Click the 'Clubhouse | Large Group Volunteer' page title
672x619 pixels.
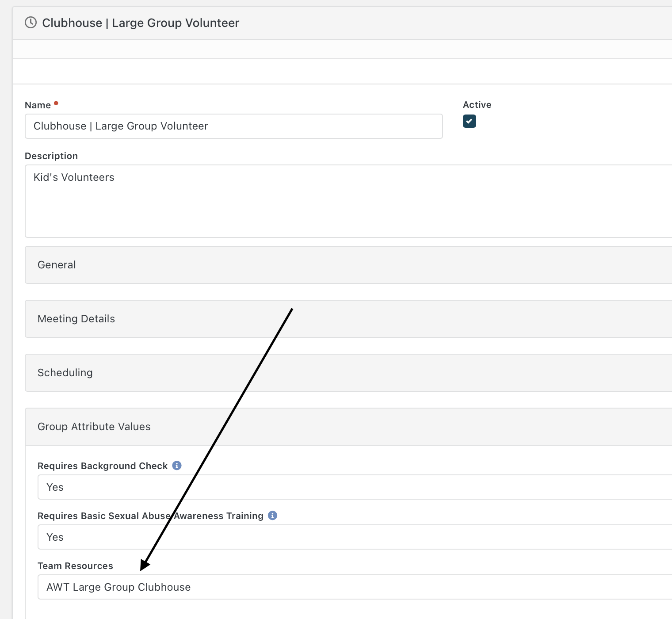tap(141, 23)
